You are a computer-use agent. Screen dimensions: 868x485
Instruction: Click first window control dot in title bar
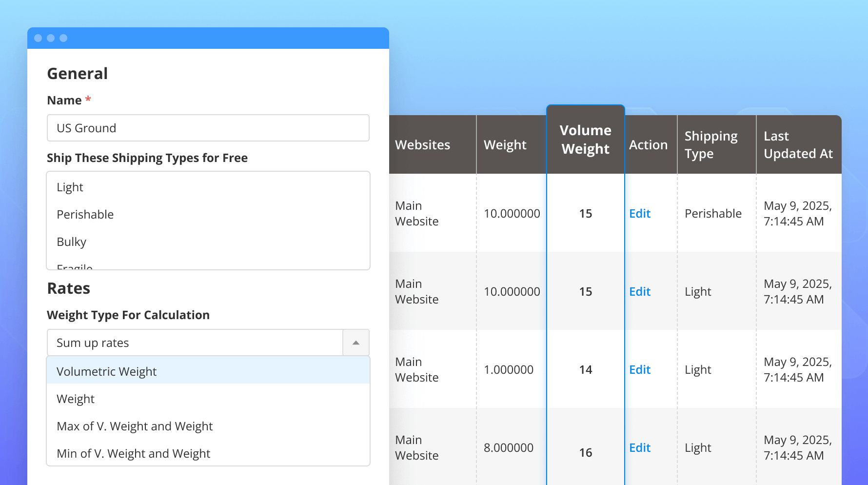pyautogui.click(x=38, y=38)
